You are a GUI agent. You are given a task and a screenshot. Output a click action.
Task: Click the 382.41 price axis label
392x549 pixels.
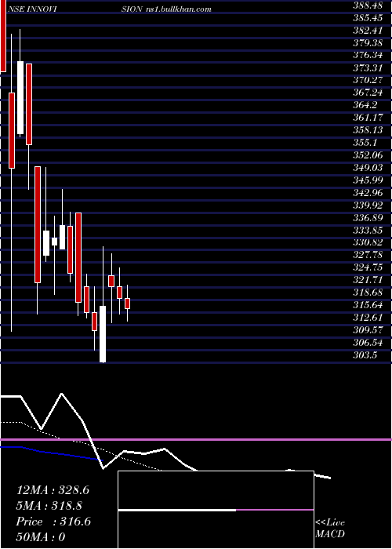tap(368, 31)
